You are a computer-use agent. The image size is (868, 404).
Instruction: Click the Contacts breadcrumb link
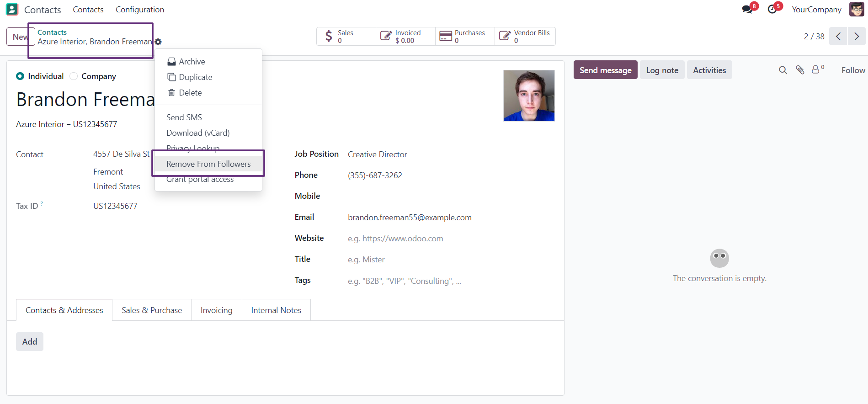tap(52, 32)
